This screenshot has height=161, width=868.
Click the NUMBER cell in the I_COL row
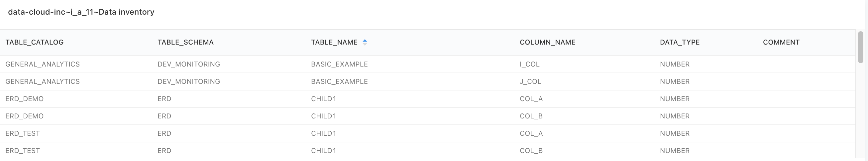tap(675, 64)
